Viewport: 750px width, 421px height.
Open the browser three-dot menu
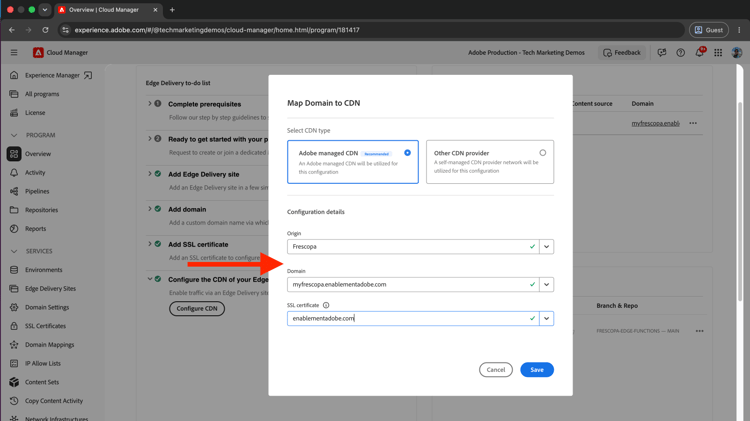[x=739, y=30]
